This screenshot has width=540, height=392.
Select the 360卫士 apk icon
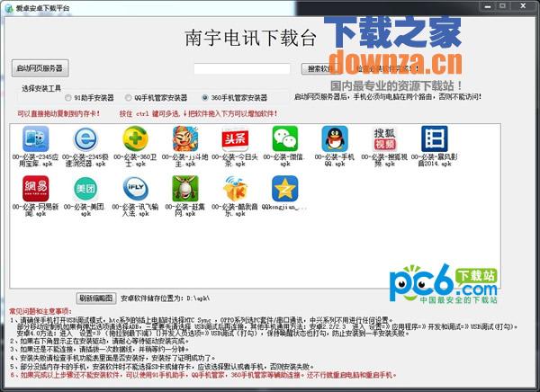click(135, 138)
